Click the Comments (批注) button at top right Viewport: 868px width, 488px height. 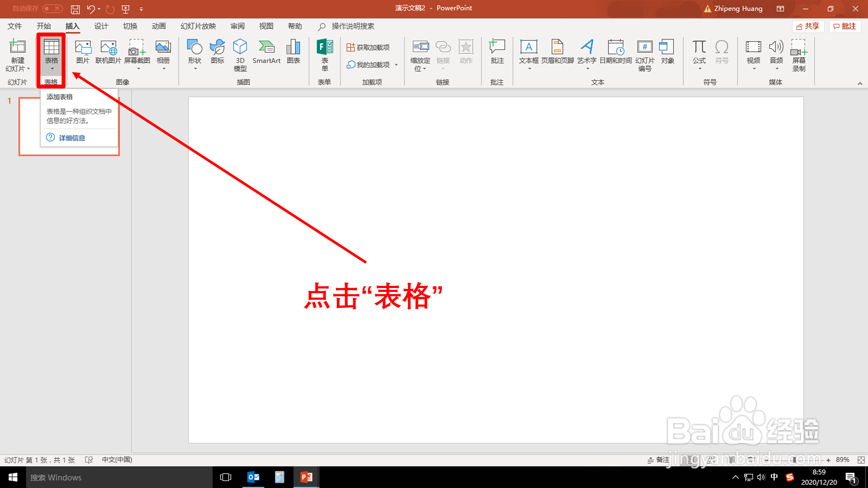click(x=845, y=26)
